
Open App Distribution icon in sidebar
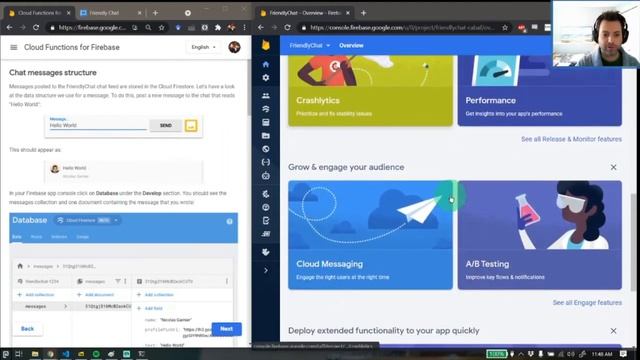pos(266,234)
